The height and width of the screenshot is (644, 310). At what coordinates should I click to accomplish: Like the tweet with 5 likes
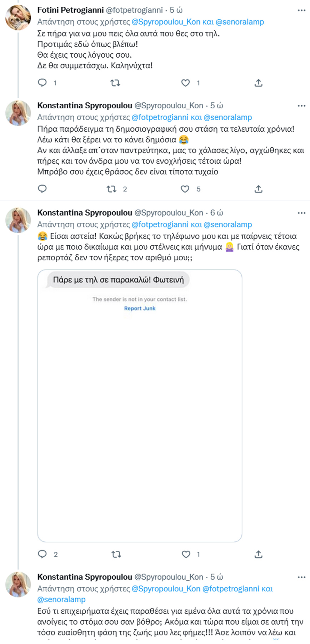click(x=185, y=189)
